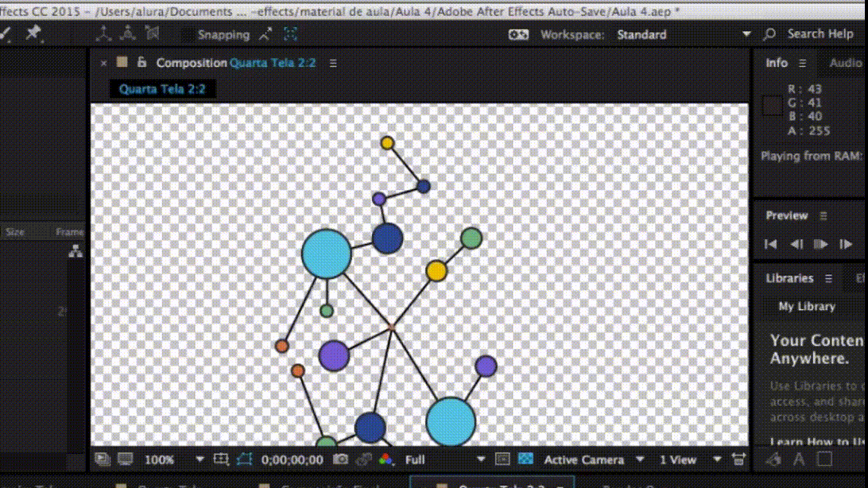Click the Sync Settings icon beside Workspace
This screenshot has width=868, height=488.
click(x=518, y=34)
